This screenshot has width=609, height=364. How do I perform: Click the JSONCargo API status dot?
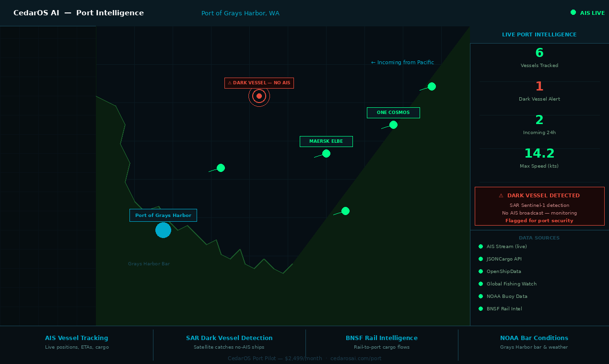[480, 259]
